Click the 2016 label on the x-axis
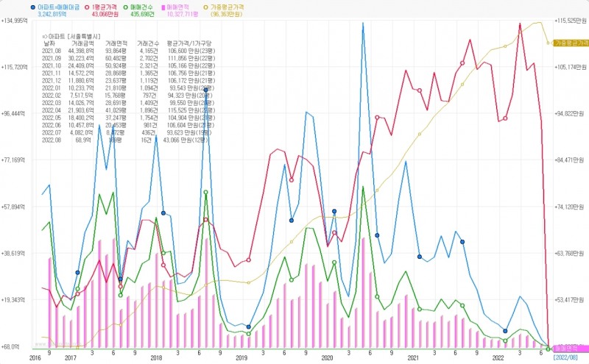Viewport: 589px width, 364px height. click(x=35, y=357)
